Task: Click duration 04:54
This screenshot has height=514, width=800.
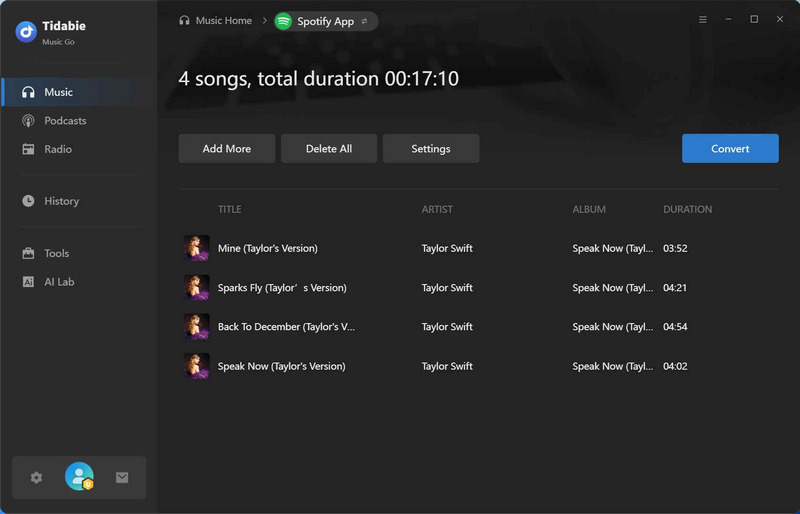Action: click(x=675, y=327)
